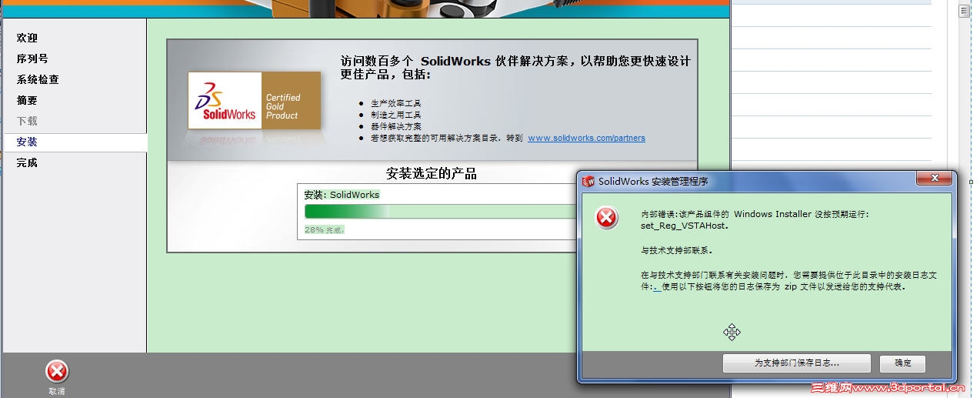This screenshot has height=398, width=980.
Task: Open the www.solidworks.com/partners link
Action: 586,139
